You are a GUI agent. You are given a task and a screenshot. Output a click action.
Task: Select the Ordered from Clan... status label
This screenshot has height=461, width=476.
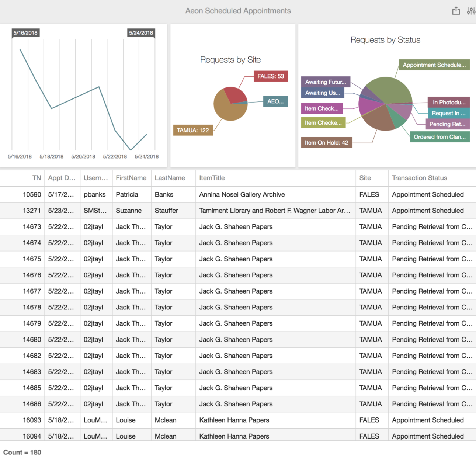[439, 137]
